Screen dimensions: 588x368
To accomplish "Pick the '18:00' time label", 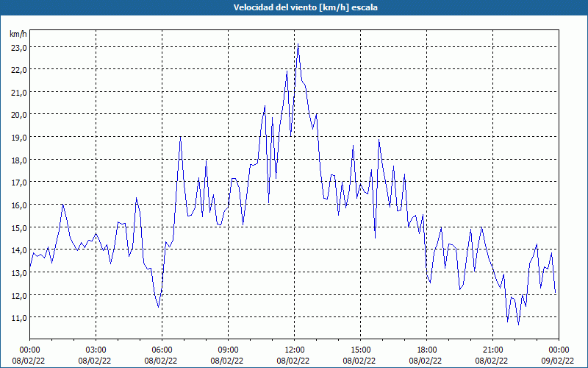I will click(426, 350).
